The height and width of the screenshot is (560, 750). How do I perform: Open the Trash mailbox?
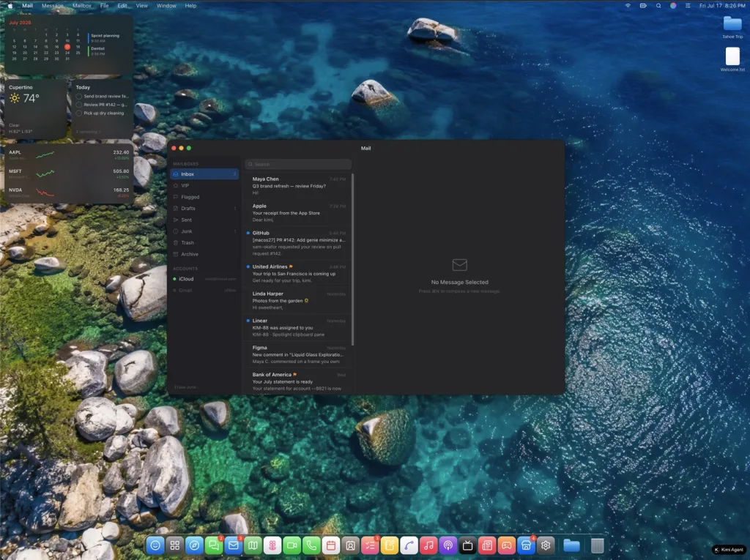pyautogui.click(x=204, y=243)
